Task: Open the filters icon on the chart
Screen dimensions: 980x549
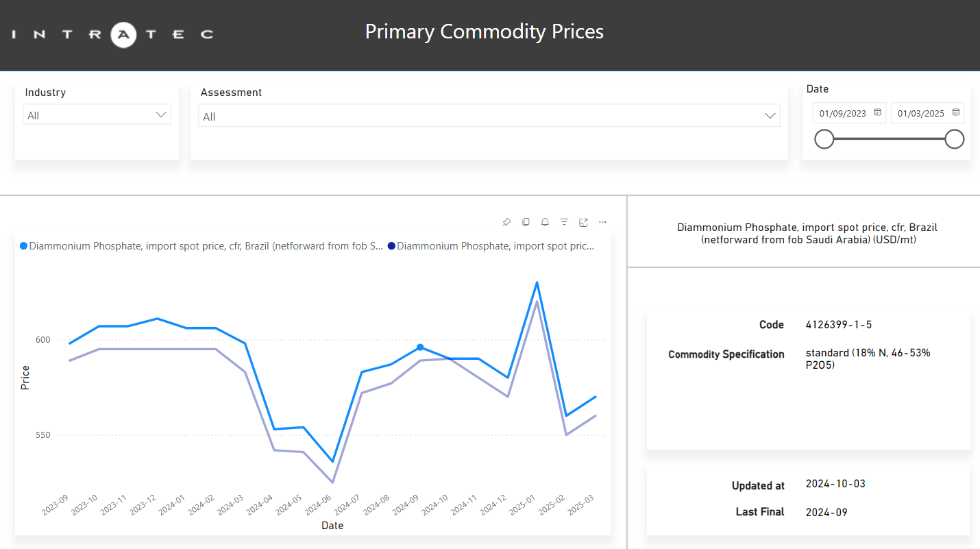Action: (x=564, y=222)
